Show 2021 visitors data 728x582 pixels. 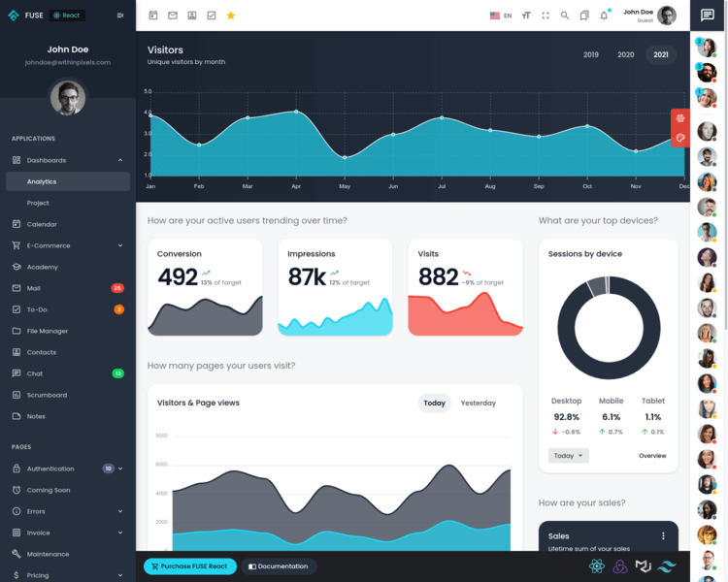(661, 54)
